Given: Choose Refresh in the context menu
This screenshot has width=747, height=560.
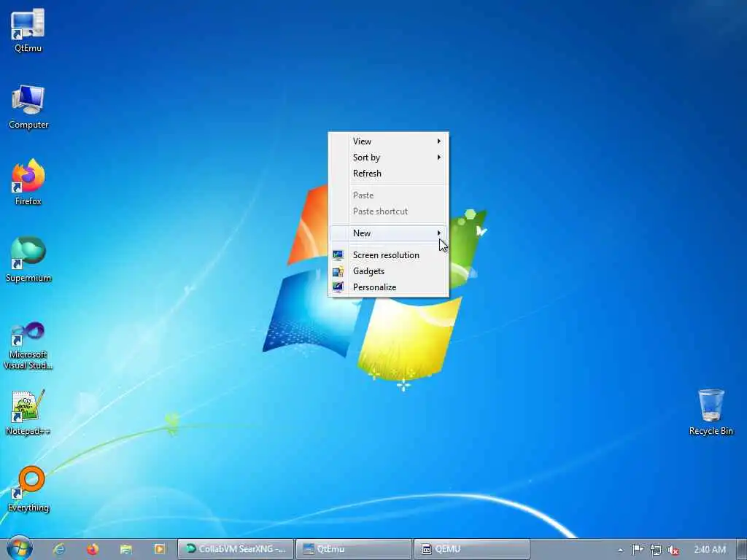Looking at the screenshot, I should click(388, 174).
